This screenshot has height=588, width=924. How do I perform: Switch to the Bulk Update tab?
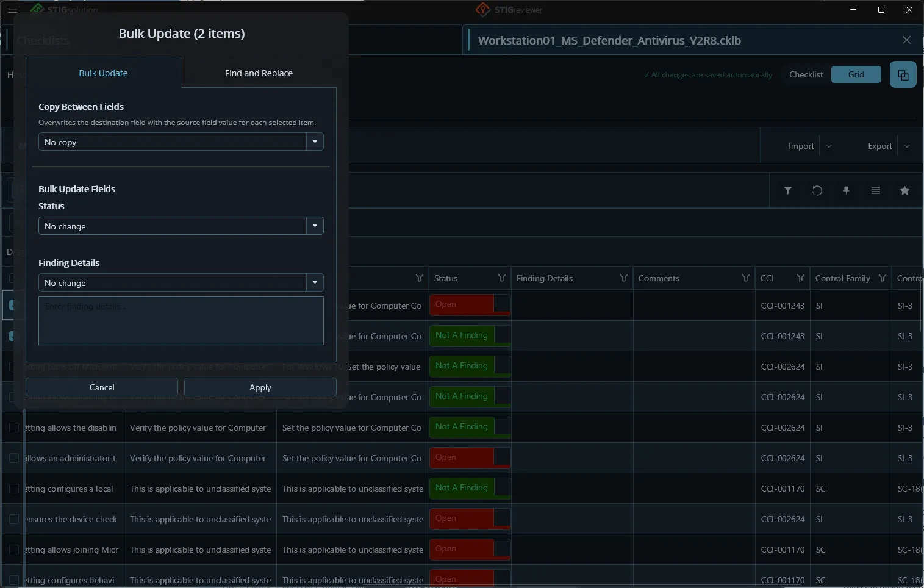tap(103, 73)
